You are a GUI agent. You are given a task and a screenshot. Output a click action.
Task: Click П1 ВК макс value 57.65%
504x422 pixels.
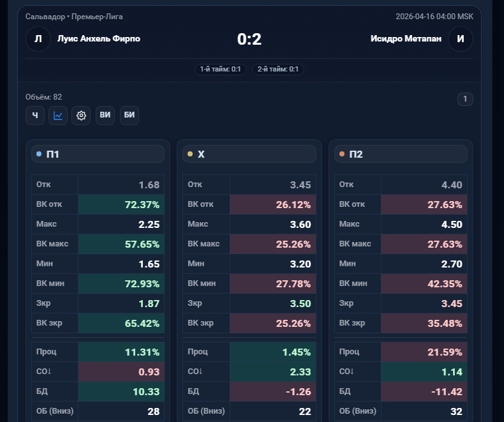[x=142, y=244]
